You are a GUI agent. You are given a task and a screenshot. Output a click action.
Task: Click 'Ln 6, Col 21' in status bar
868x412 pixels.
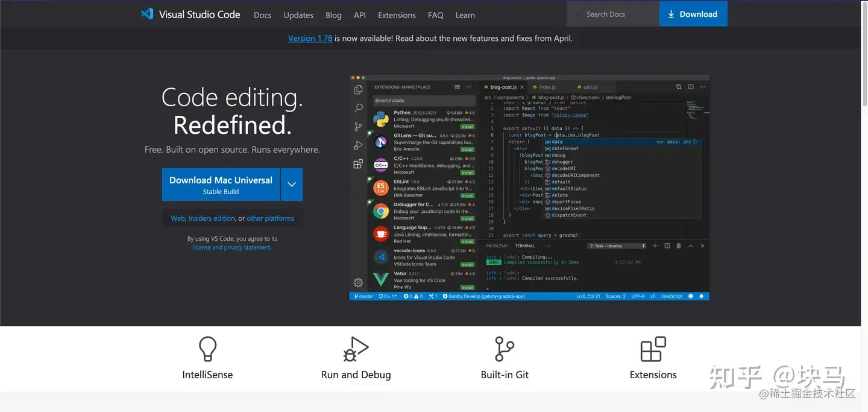tap(588, 296)
